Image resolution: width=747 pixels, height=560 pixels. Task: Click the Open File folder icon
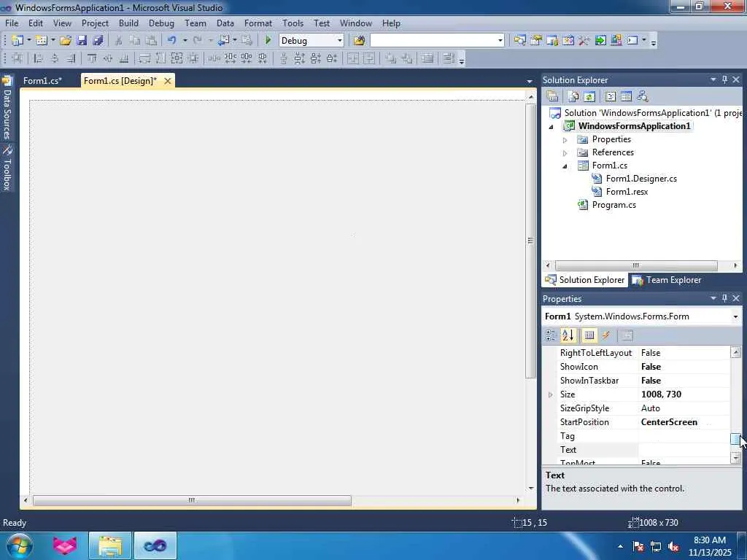(x=66, y=41)
